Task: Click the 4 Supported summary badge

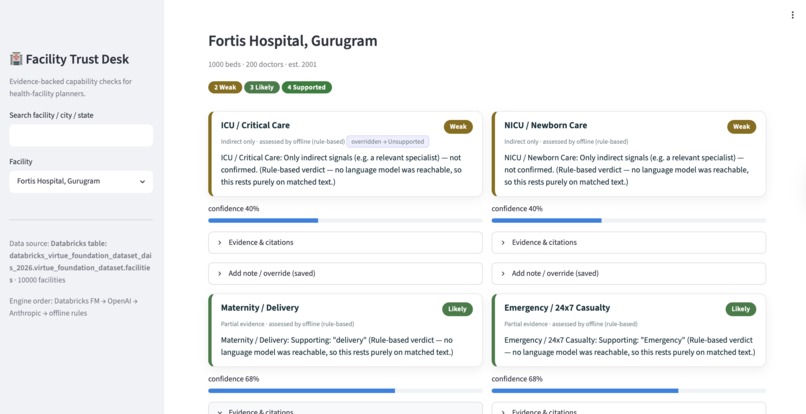Action: [x=307, y=87]
